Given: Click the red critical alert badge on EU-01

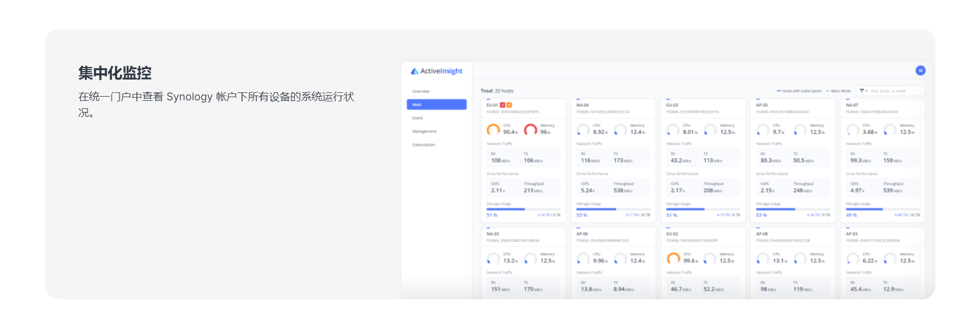Looking at the screenshot, I should click(x=503, y=105).
